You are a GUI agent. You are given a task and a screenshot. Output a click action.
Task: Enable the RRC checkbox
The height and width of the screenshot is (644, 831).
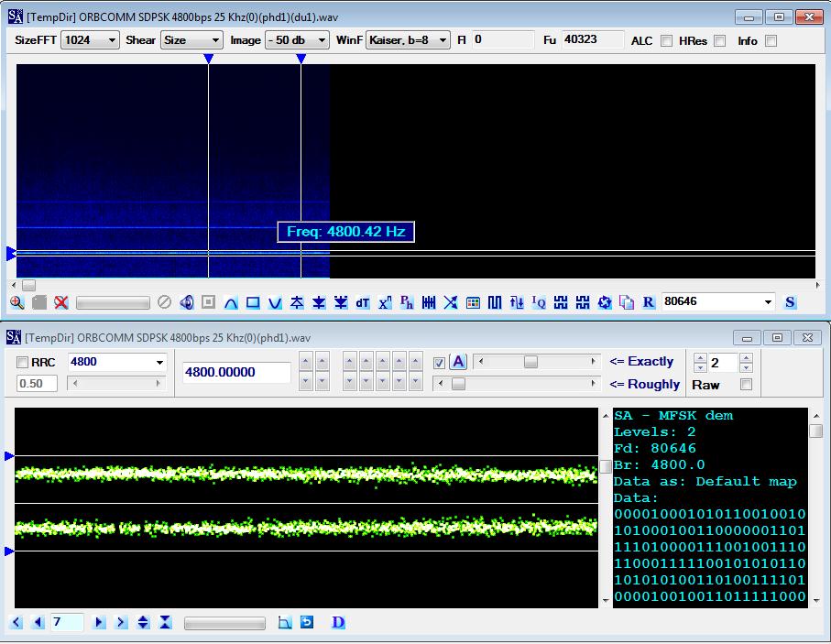click(24, 363)
